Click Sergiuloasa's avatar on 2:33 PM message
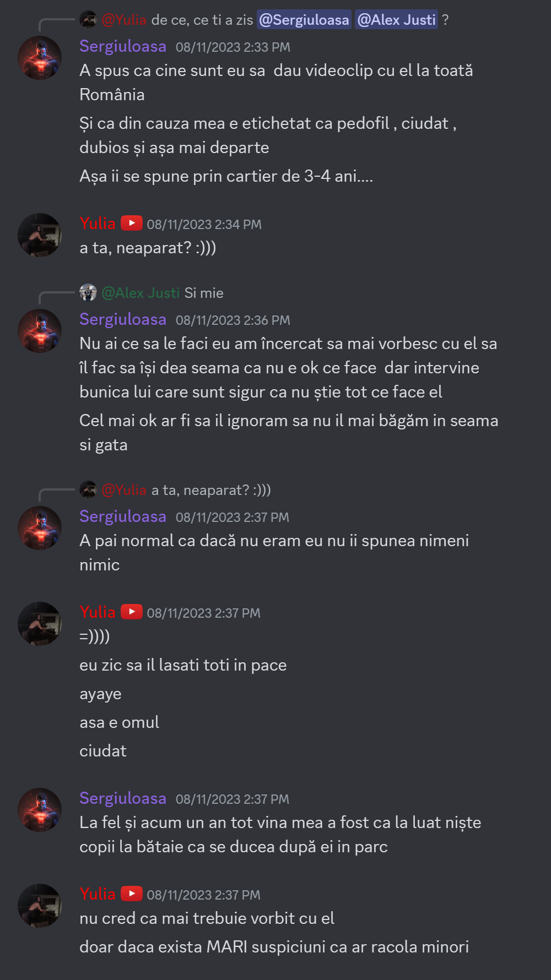Image resolution: width=551 pixels, height=980 pixels. coord(40,58)
